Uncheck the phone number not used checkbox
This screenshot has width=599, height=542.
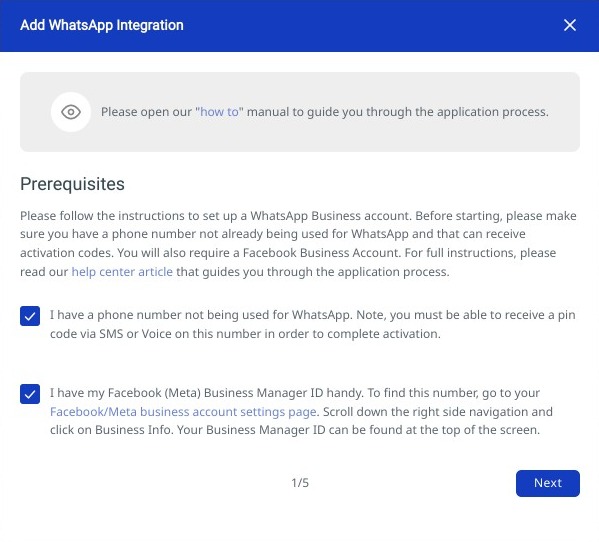[x=30, y=316]
